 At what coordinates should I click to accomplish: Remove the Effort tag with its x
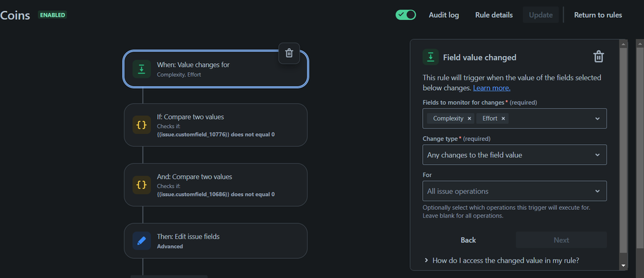point(503,118)
